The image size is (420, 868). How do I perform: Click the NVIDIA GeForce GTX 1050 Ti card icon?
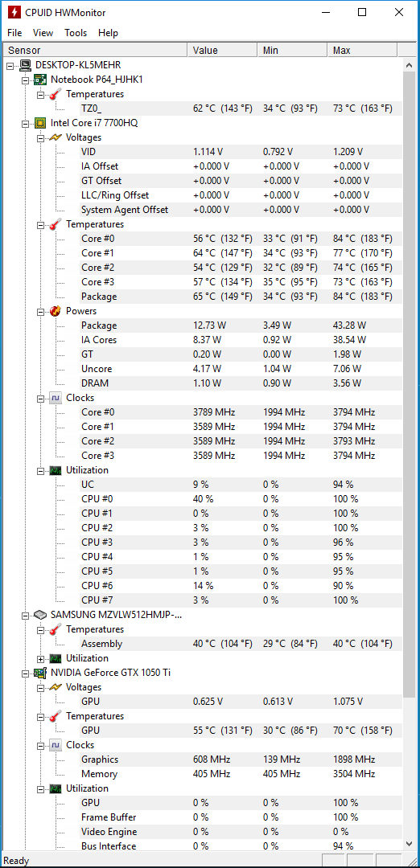pyautogui.click(x=40, y=673)
